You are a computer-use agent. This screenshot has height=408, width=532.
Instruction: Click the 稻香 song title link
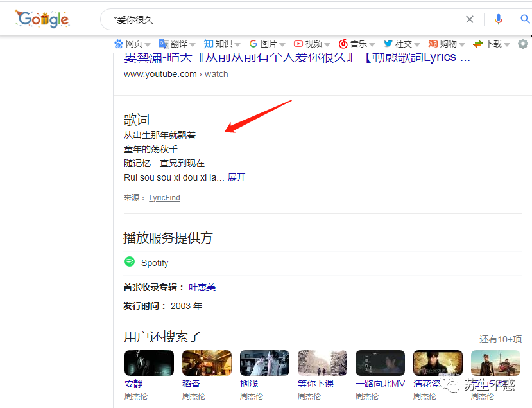coord(191,384)
